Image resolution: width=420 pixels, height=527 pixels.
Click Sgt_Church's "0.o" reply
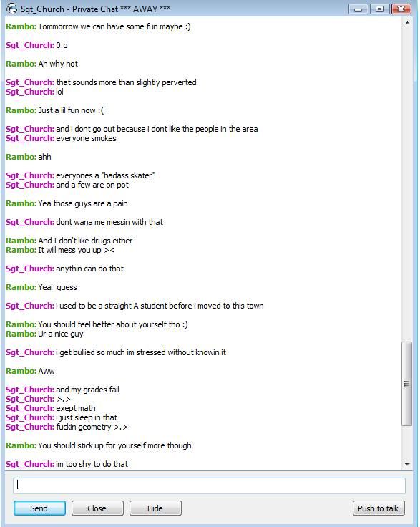coord(36,45)
